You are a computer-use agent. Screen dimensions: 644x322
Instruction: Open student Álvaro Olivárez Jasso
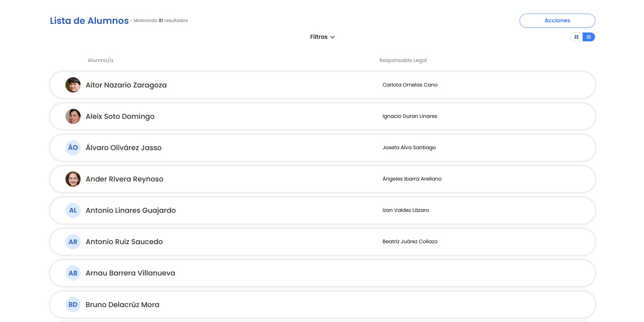coord(123,148)
